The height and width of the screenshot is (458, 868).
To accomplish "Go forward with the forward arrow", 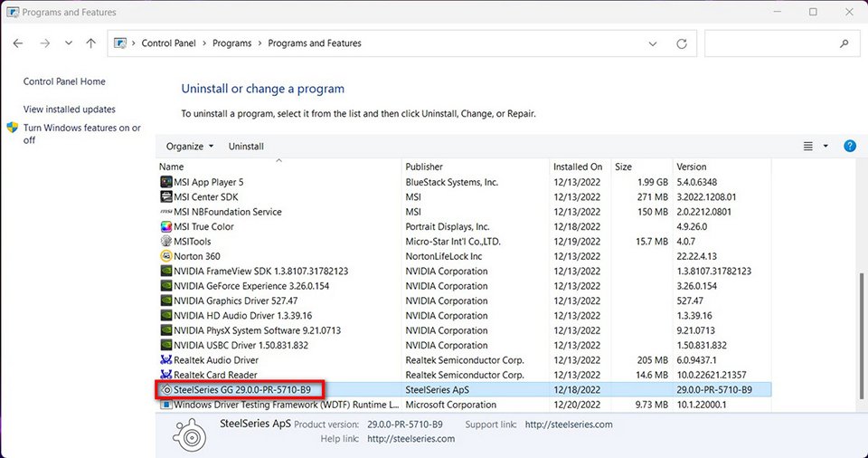I will (x=45, y=43).
